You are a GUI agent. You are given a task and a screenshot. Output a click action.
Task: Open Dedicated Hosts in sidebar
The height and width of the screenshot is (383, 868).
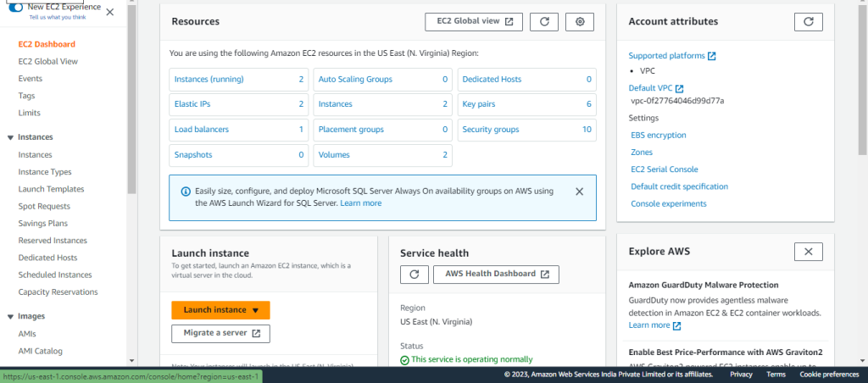click(x=47, y=258)
